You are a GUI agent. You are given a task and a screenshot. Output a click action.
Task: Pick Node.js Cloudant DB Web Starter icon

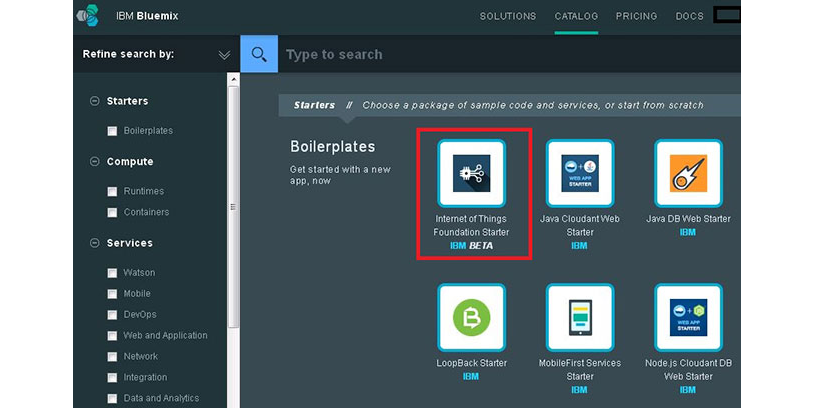688,318
